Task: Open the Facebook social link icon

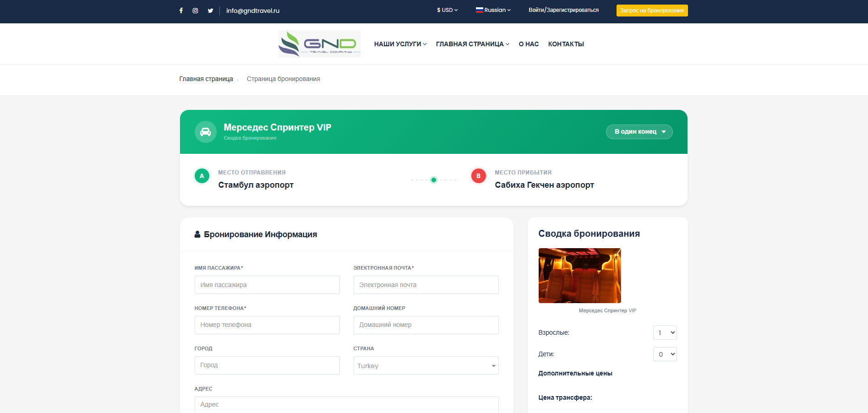Action: coord(181,11)
